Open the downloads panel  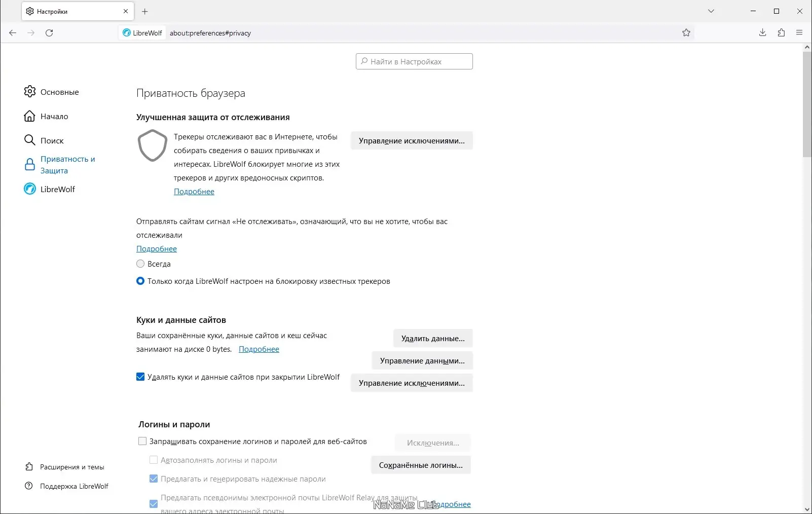pyautogui.click(x=762, y=33)
